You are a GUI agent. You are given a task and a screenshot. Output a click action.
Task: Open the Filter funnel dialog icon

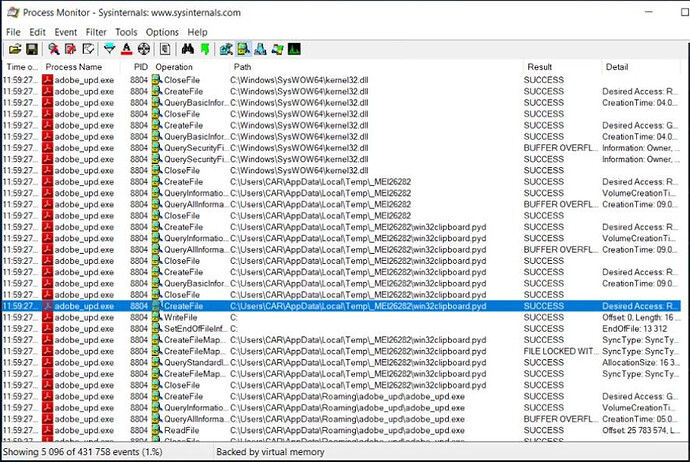pos(110,49)
